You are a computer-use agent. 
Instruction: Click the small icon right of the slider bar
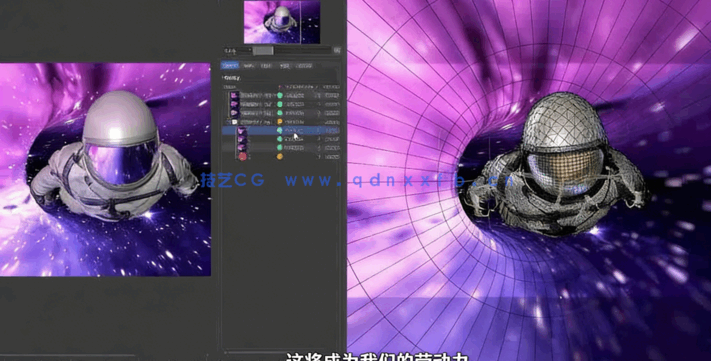click(337, 50)
